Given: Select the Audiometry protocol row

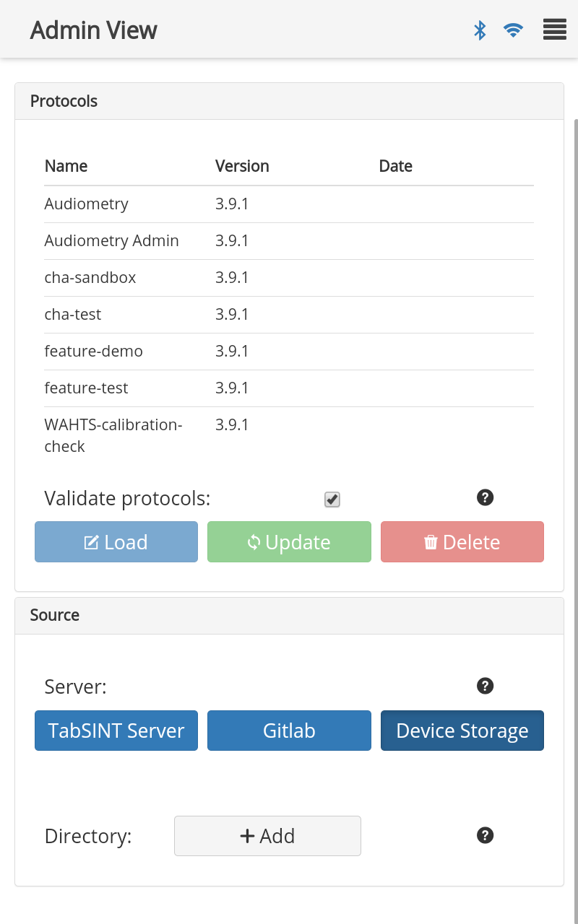Looking at the screenshot, I should coord(289,204).
